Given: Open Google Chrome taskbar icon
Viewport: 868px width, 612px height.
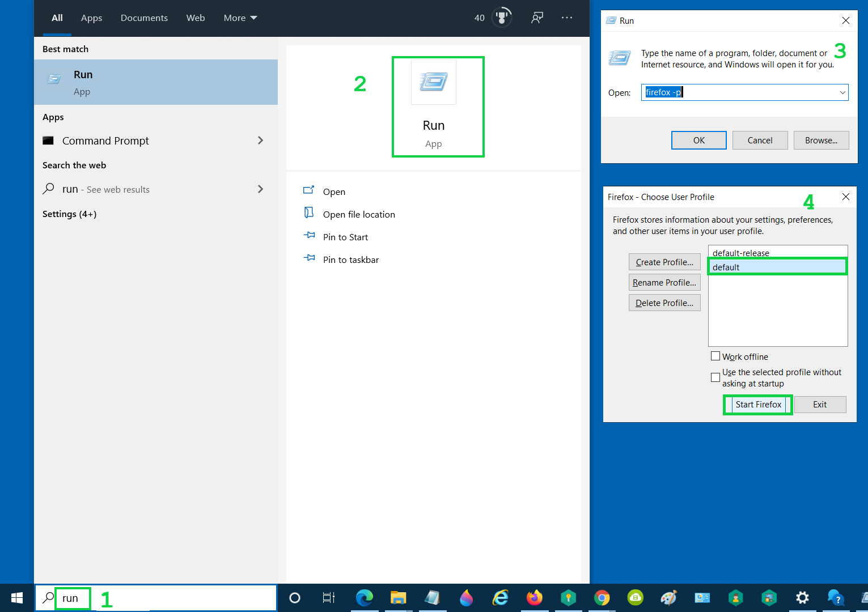Looking at the screenshot, I should (602, 598).
